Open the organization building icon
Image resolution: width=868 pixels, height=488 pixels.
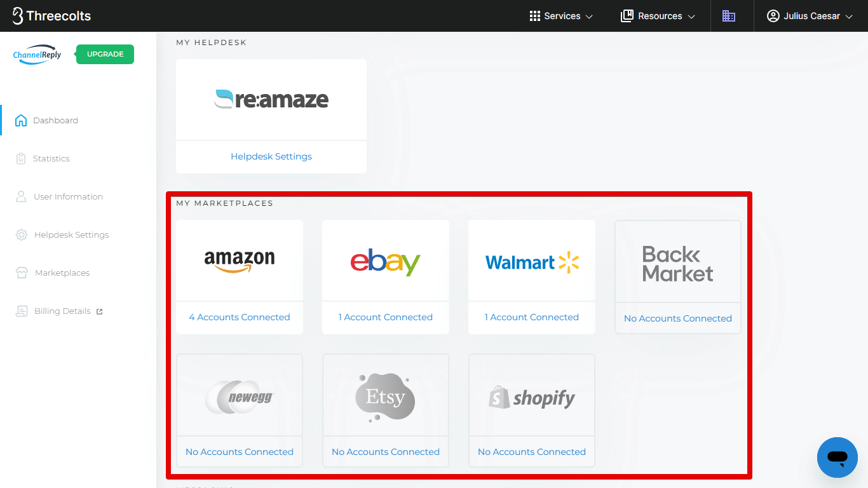(729, 16)
